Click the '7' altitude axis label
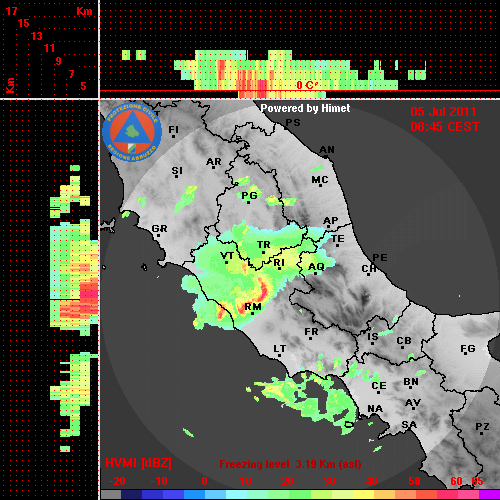The image size is (500, 500). (71, 74)
